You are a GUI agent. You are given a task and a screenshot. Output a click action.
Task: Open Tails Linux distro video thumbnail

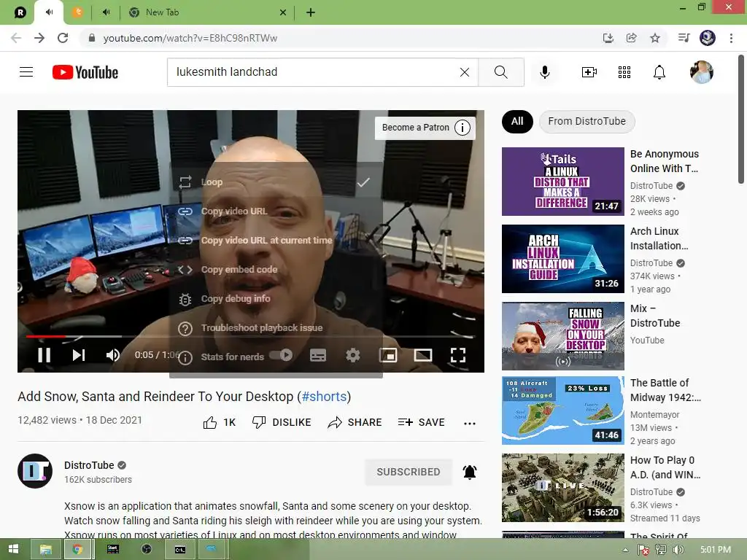pos(562,182)
